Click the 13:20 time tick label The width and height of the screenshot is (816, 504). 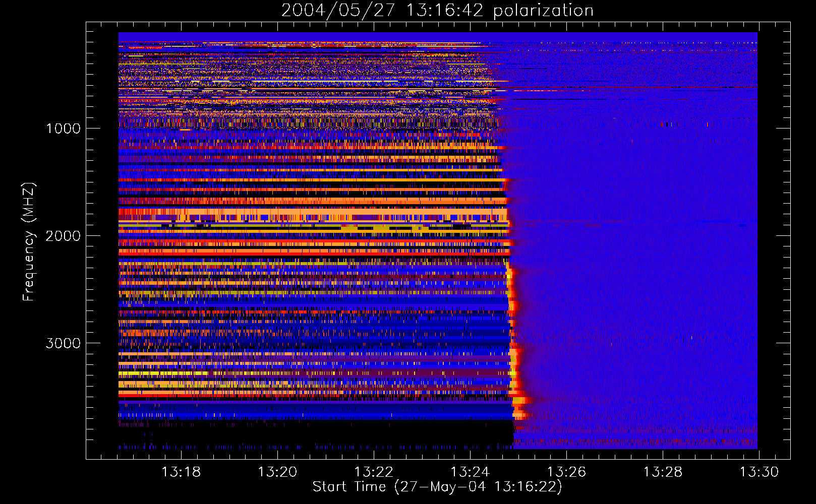click(277, 472)
